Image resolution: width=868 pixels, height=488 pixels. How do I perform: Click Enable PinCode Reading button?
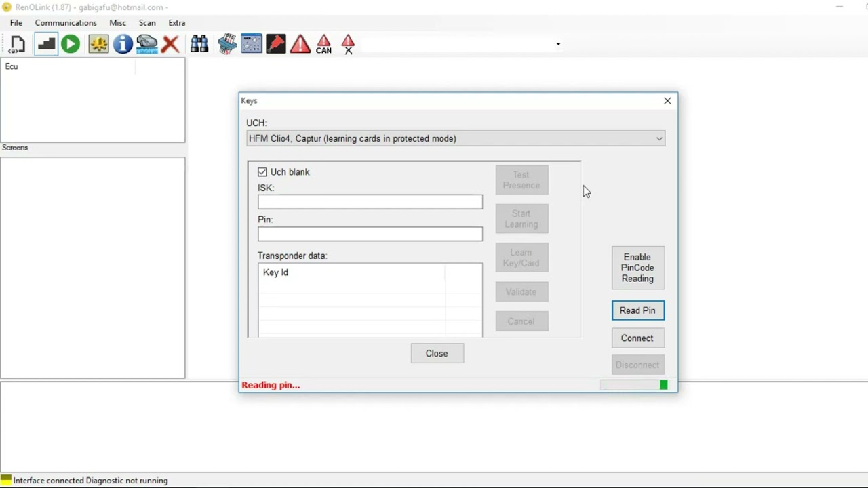[637, 268]
